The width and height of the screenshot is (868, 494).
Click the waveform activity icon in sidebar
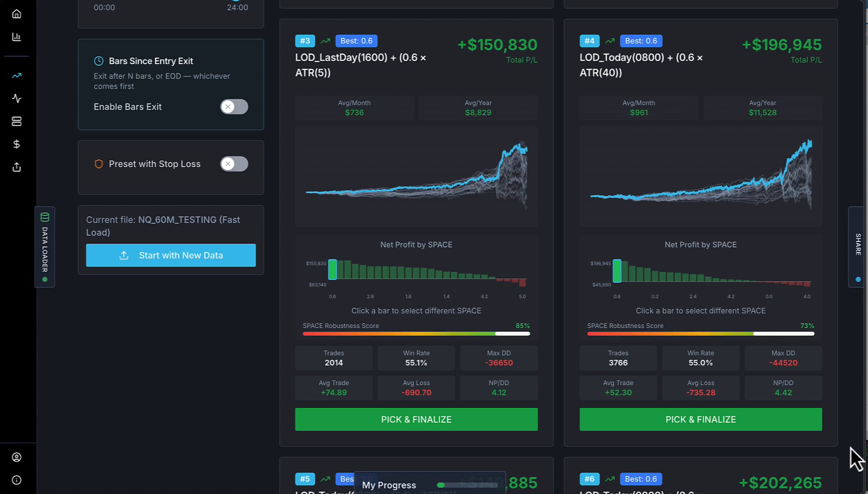16,98
